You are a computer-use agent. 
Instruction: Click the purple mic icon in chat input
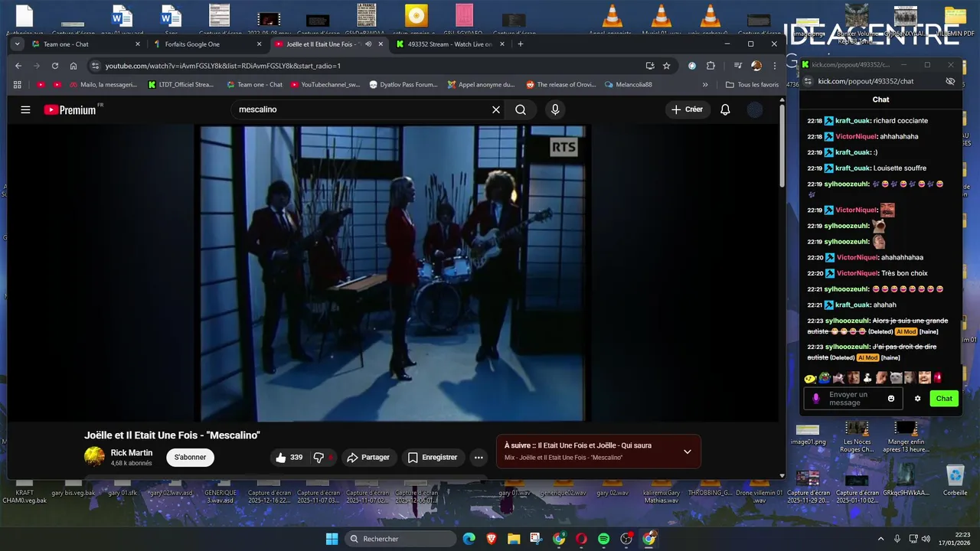816,399
